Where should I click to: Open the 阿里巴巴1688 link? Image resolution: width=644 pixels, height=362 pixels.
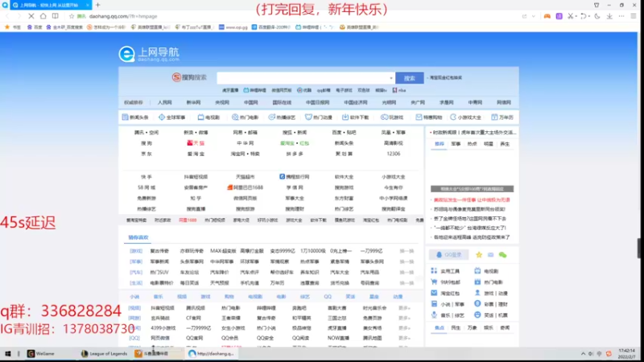click(x=246, y=187)
